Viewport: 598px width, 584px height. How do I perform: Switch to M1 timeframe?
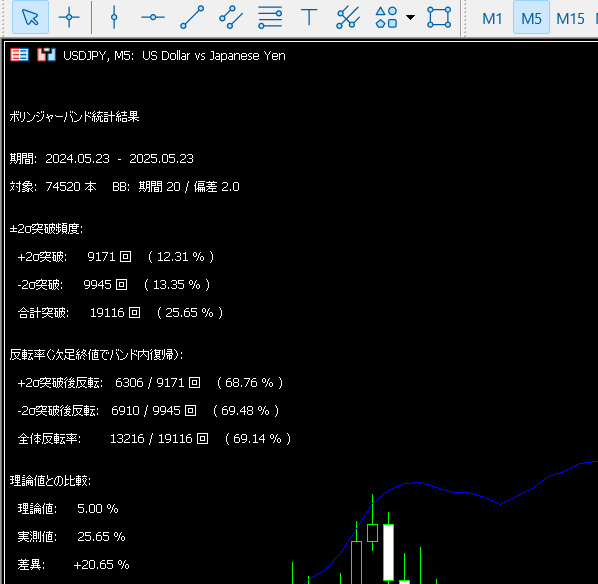pos(492,18)
